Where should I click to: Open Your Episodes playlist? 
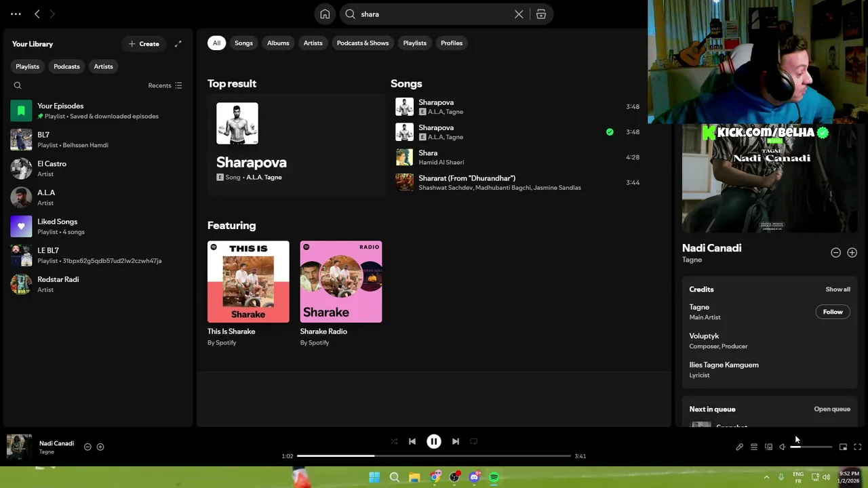[x=98, y=110]
